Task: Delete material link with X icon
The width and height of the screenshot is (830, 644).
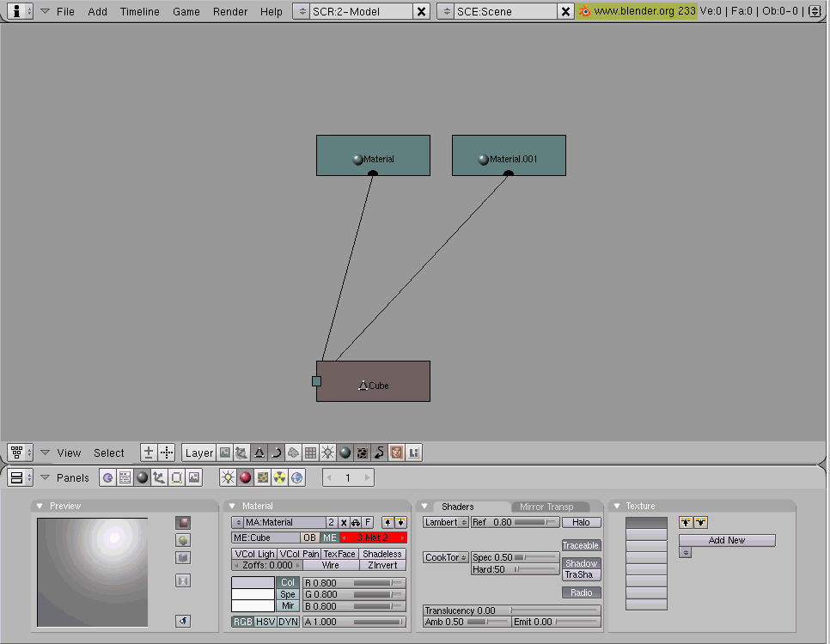Action: (343, 522)
